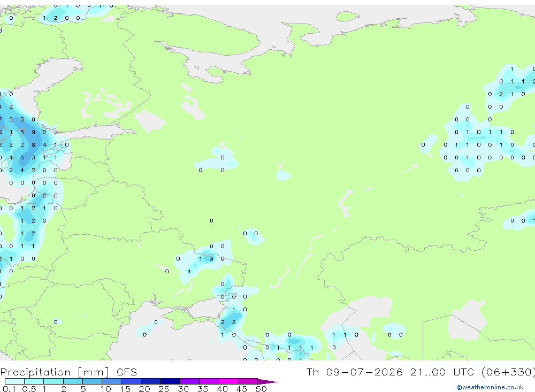Click the 0.1–0.5 mm lightest cyan legend swatch

(x=14, y=381)
